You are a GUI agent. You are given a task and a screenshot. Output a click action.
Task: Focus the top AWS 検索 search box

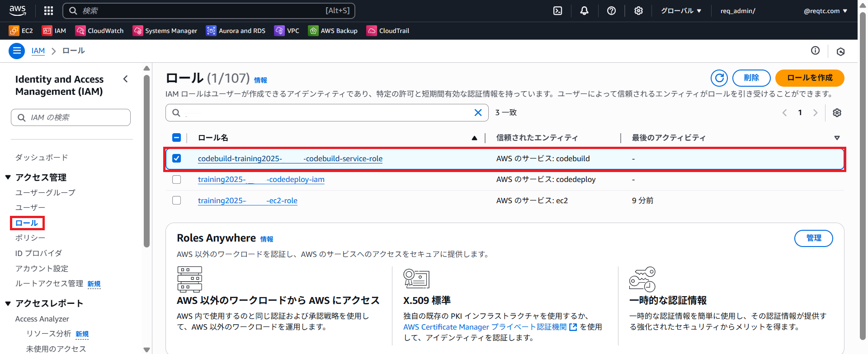(x=209, y=11)
